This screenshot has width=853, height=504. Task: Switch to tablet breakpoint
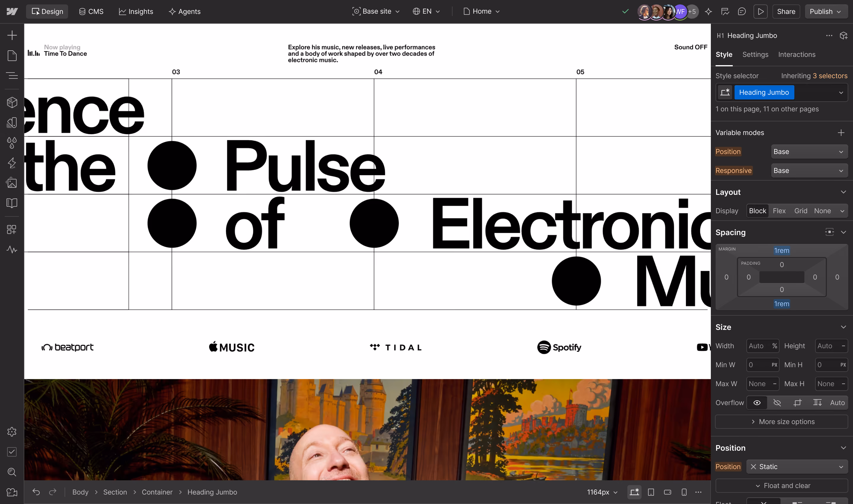pyautogui.click(x=651, y=492)
